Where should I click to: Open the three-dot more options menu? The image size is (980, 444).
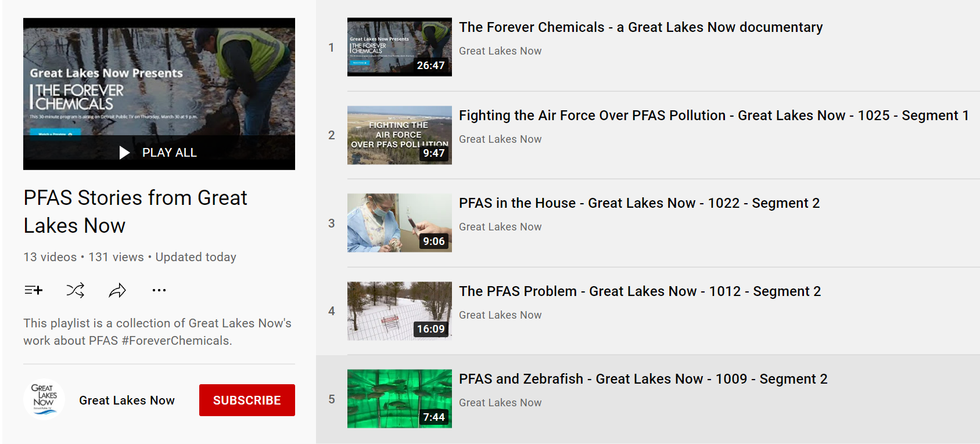click(159, 290)
